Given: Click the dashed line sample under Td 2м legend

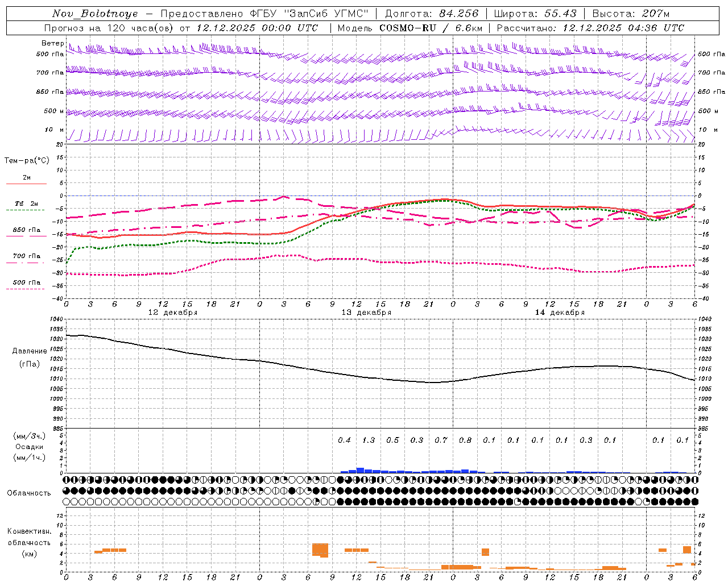Looking at the screenshot, I should pos(26,210).
